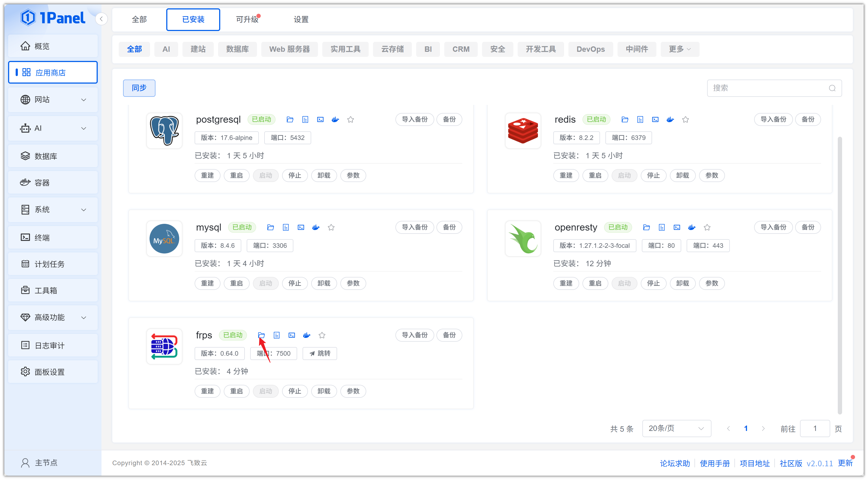Toggle favorite star for openresty

point(707,228)
